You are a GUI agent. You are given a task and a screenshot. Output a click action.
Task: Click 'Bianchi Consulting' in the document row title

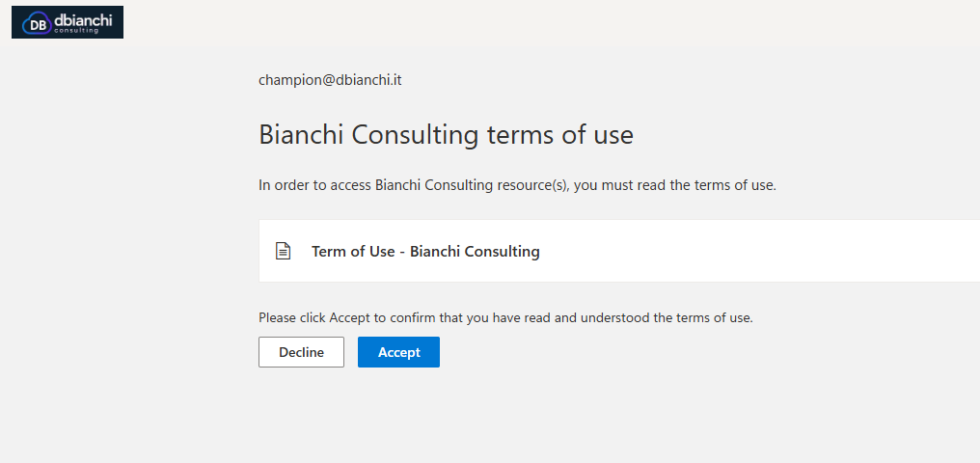pyautogui.click(x=475, y=251)
